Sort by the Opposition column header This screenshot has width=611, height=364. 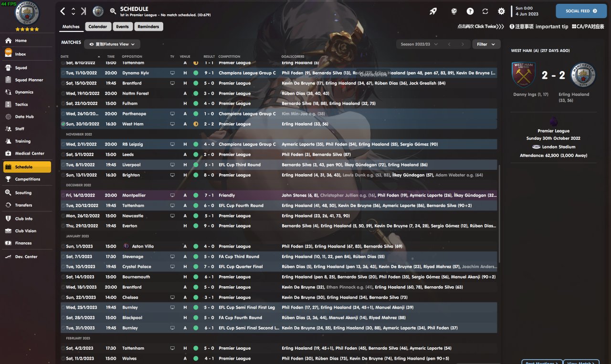132,57
